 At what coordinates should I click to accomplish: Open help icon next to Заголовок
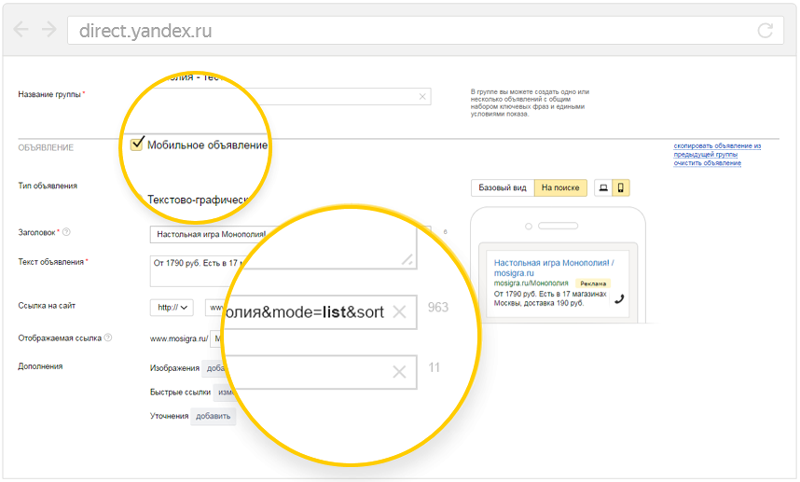[x=66, y=232]
